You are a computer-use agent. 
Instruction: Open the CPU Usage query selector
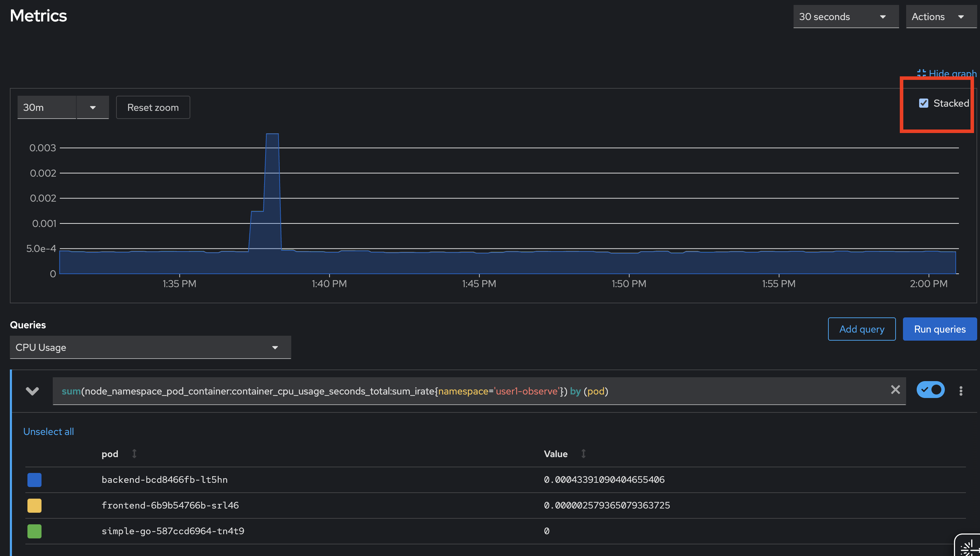tap(150, 347)
